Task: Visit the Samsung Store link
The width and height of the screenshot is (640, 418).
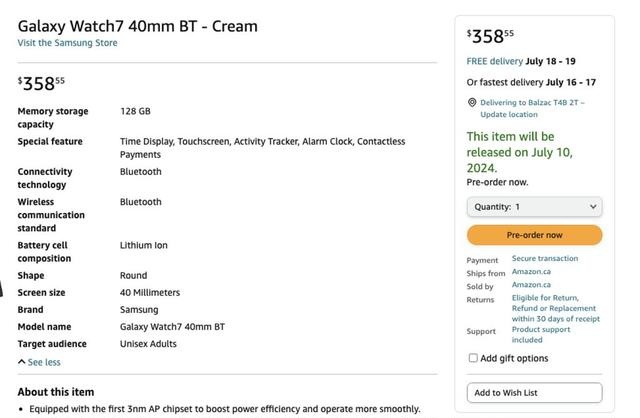Action: 67,43
